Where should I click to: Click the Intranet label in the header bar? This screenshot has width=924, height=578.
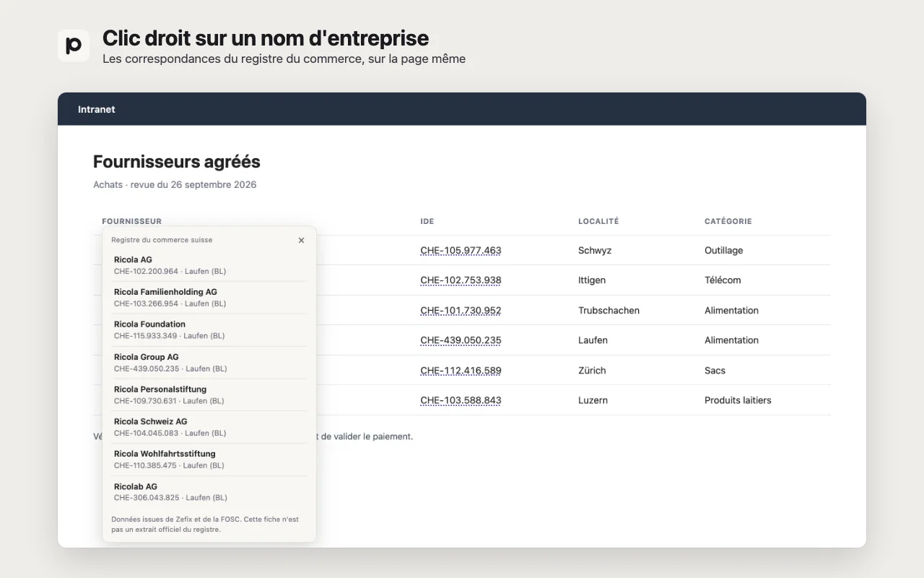pos(97,110)
